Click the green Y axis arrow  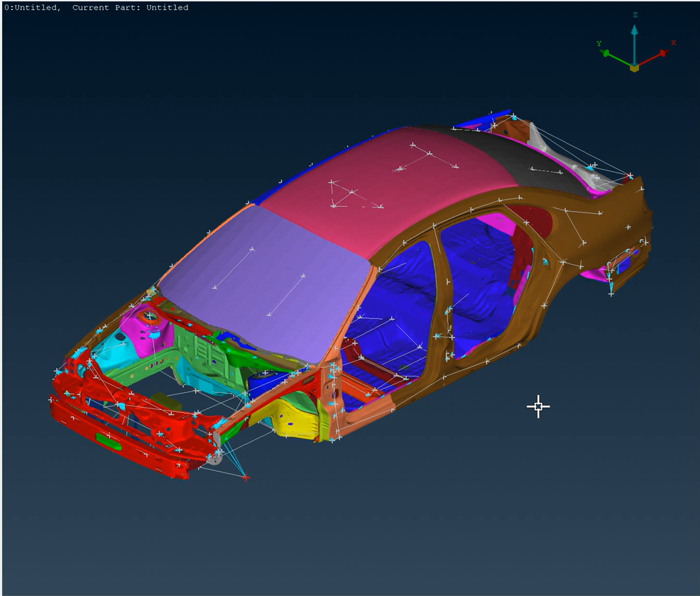pos(606,53)
